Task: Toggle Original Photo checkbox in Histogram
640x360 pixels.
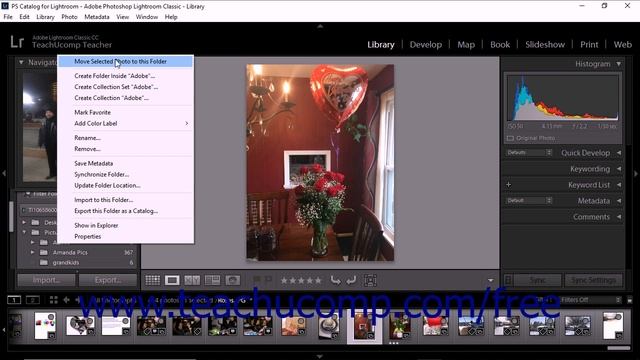Action: pos(510,138)
